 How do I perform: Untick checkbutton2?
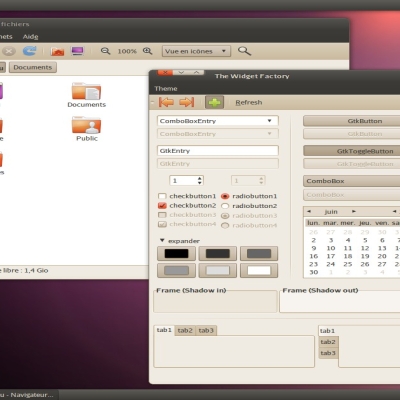pos(162,205)
